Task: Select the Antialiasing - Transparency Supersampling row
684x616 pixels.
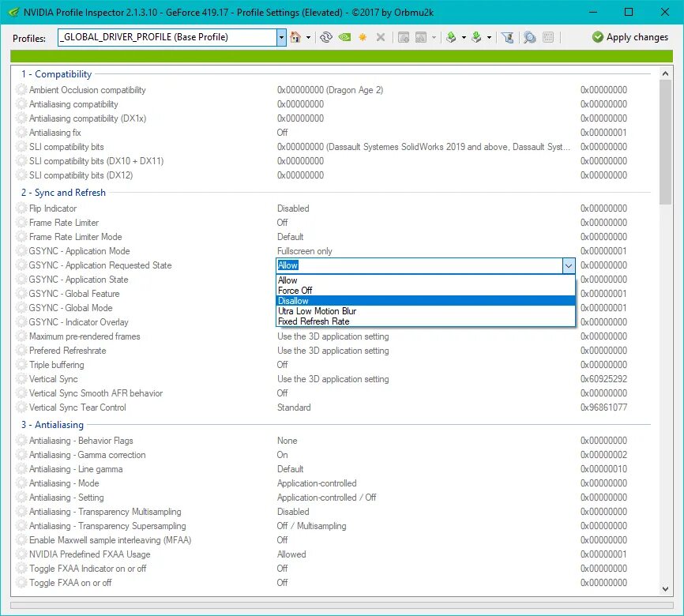Action: (x=335, y=526)
